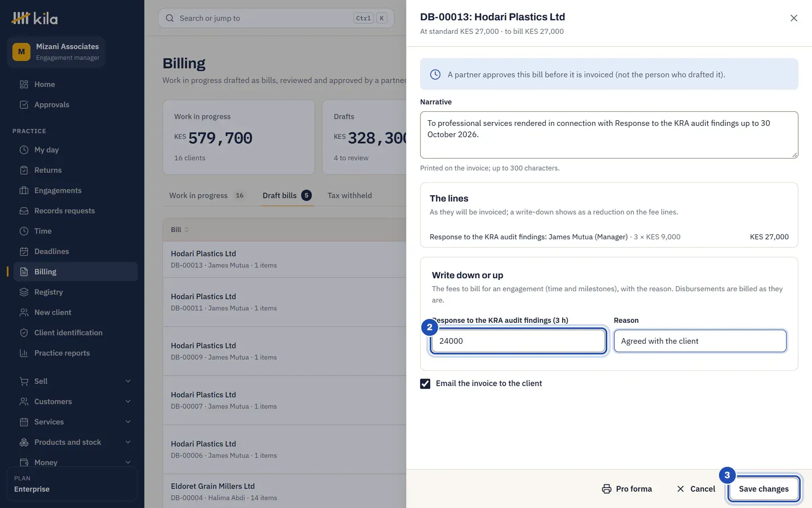This screenshot has height=508, width=812.
Task: Go to Billing in the sidebar
Action: pyautogui.click(x=76, y=271)
